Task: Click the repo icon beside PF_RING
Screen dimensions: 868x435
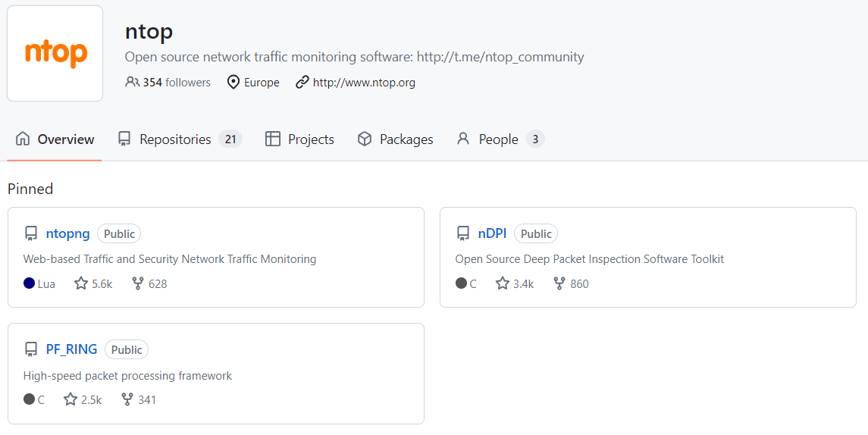Action: (31, 349)
